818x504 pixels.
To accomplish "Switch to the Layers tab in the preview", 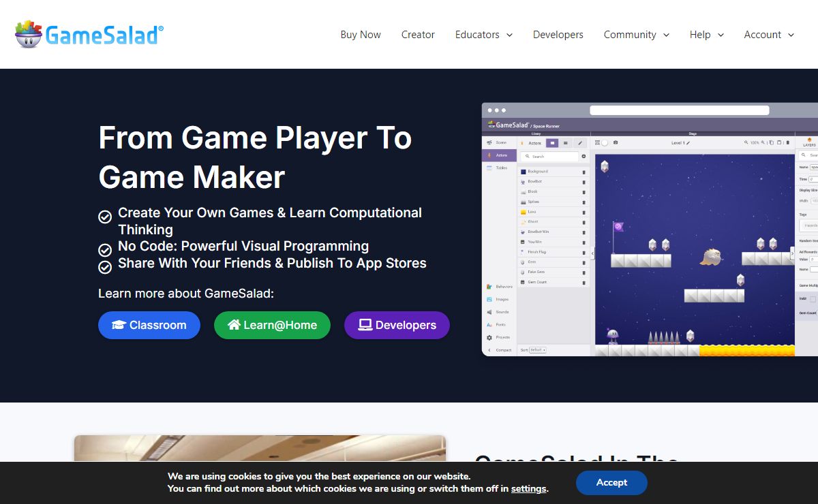I will pos(809,143).
